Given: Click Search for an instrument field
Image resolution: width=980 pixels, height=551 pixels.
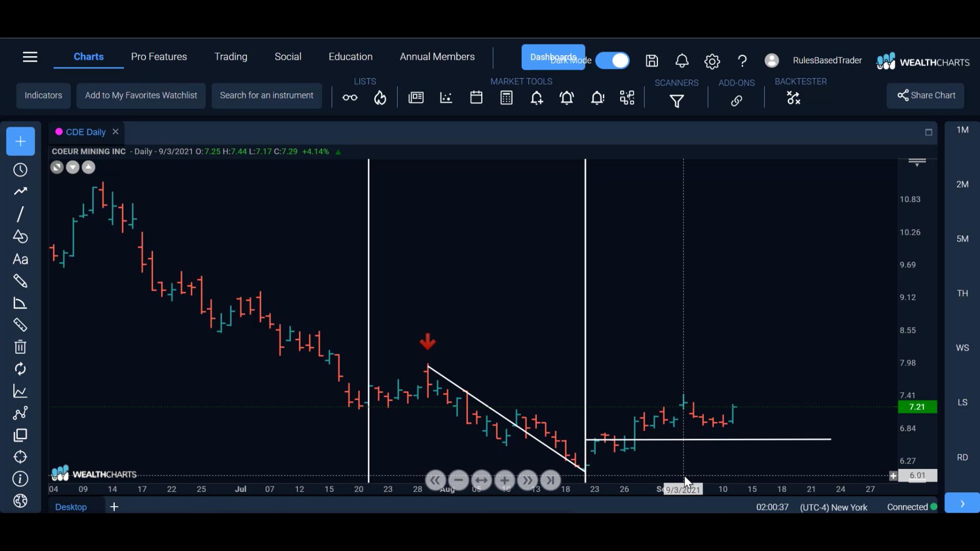Looking at the screenshot, I should [266, 95].
